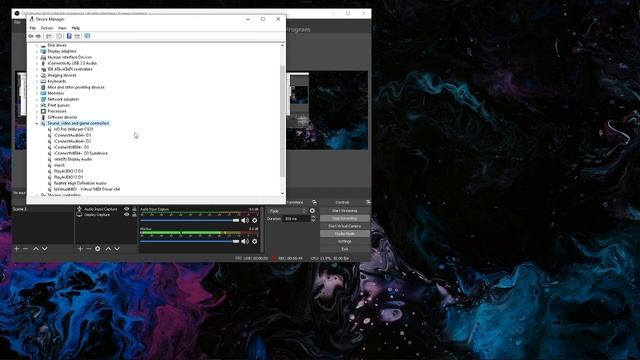The height and width of the screenshot is (360, 640).
Task: Select Intel(R) Display Audio device
Action: (73, 159)
